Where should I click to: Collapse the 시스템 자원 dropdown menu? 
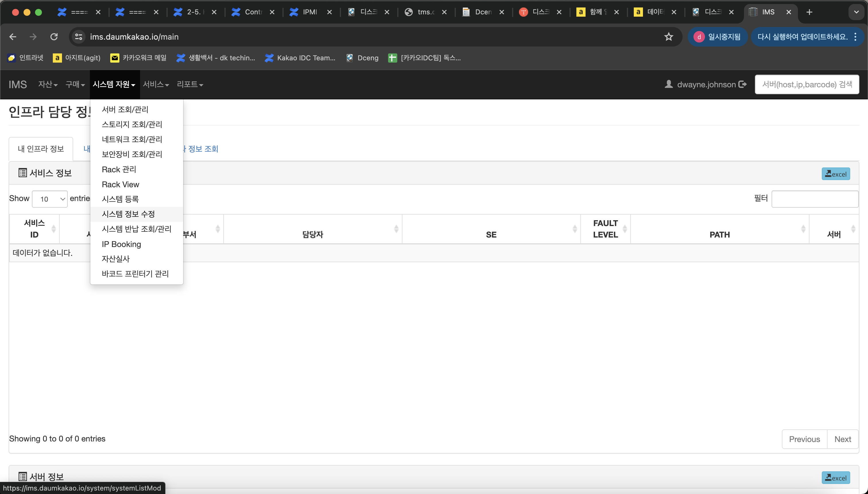pyautogui.click(x=114, y=84)
